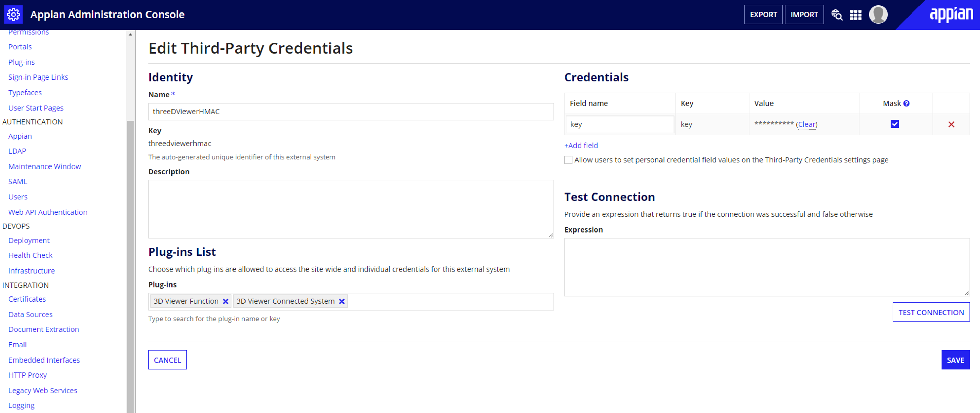Click the Appian logo
This screenshot has height=413, width=980.
(x=951, y=15)
